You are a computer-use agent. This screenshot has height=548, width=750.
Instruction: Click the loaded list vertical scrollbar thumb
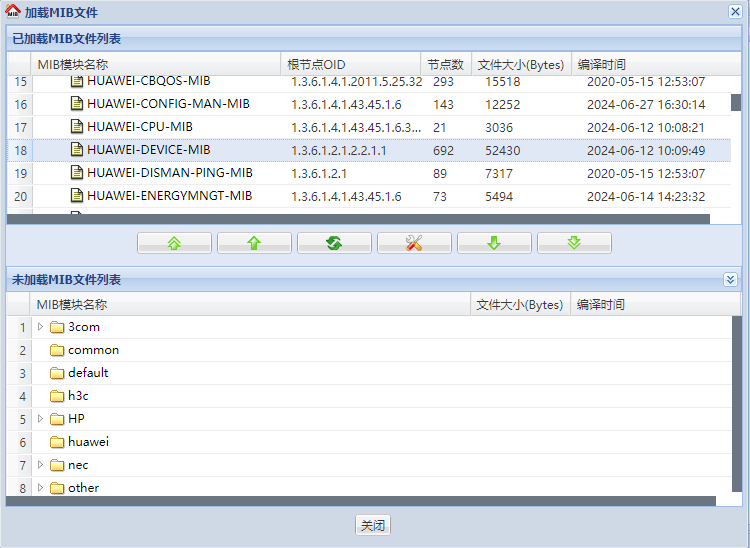(x=736, y=102)
